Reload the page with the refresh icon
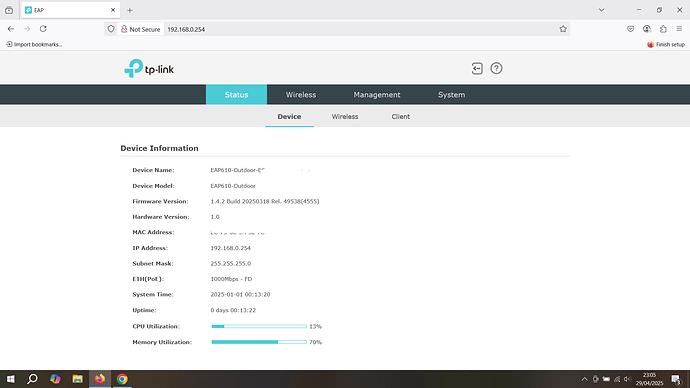The image size is (690, 388). pos(43,29)
